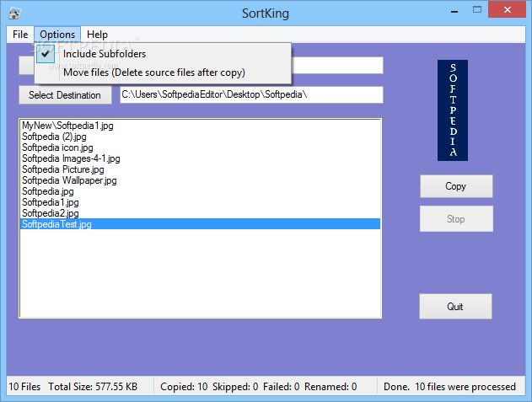Click the Softpedia vertical logo image
Screen dimensions: 532x402
tap(453, 110)
